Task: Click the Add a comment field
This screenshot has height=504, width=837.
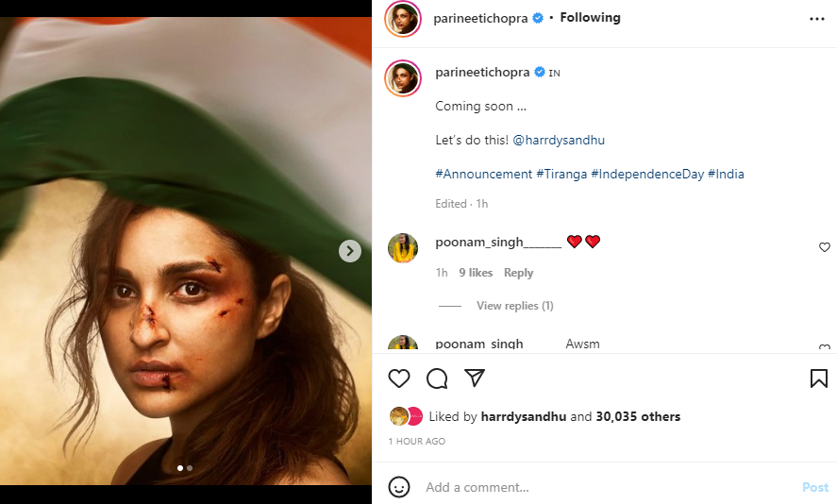Action: [604, 487]
